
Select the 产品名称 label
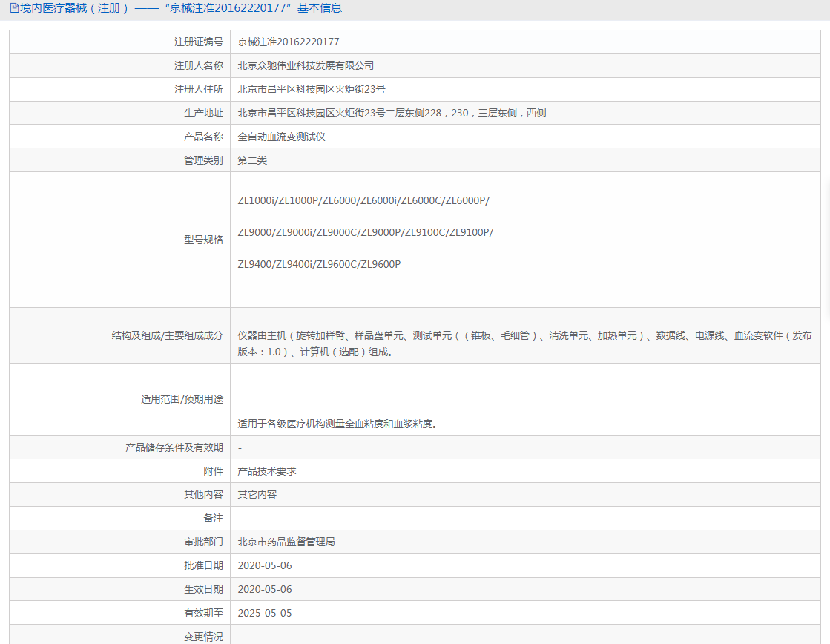pyautogui.click(x=203, y=137)
